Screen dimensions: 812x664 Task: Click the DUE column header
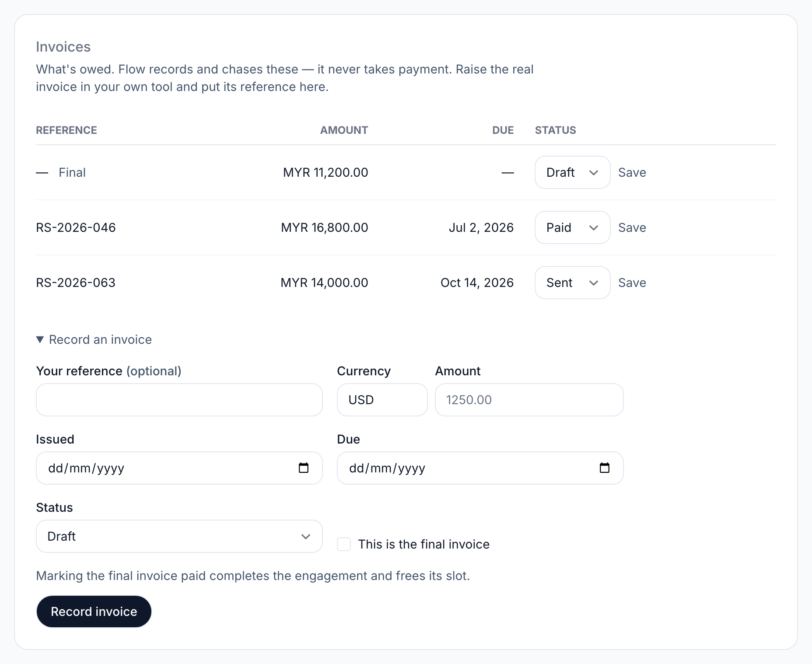pyautogui.click(x=503, y=130)
